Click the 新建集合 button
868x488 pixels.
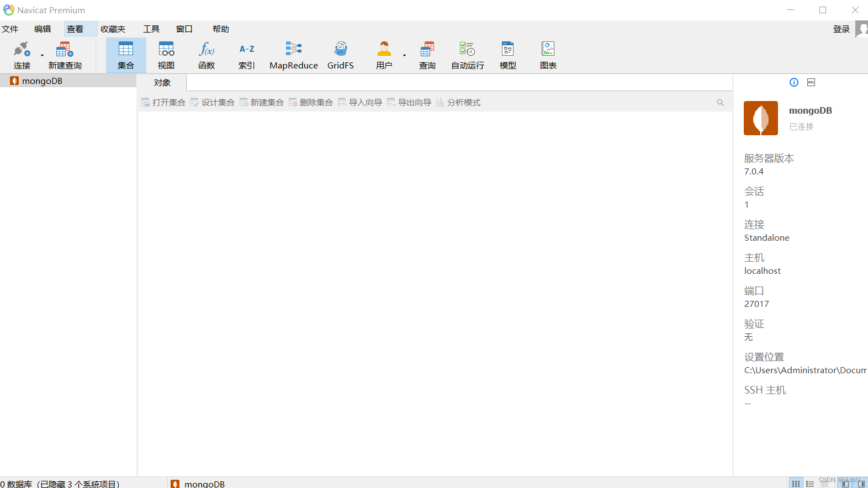tap(262, 102)
